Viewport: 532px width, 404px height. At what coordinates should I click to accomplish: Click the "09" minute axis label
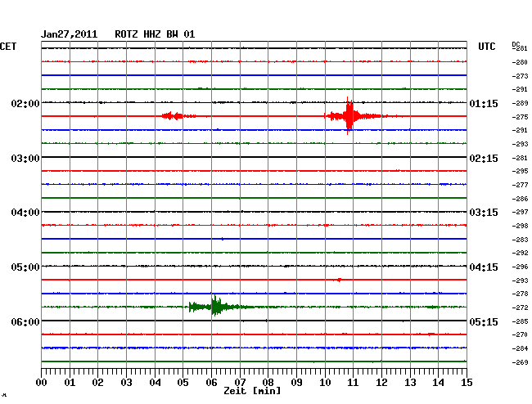296,383
